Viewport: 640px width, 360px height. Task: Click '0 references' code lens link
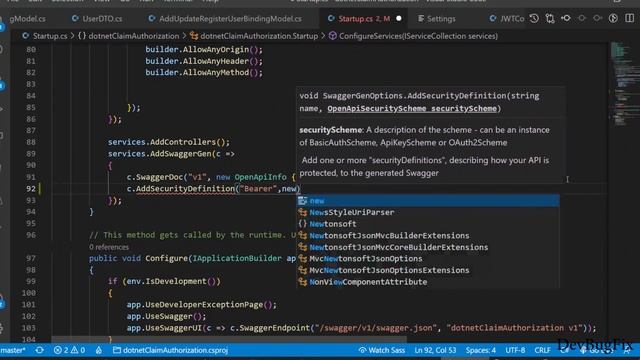pyautogui.click(x=109, y=247)
